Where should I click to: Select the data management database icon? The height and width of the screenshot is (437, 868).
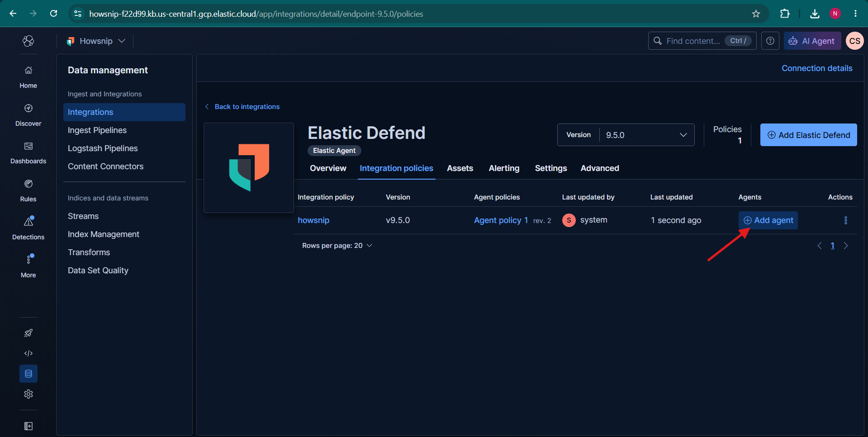[28, 374]
